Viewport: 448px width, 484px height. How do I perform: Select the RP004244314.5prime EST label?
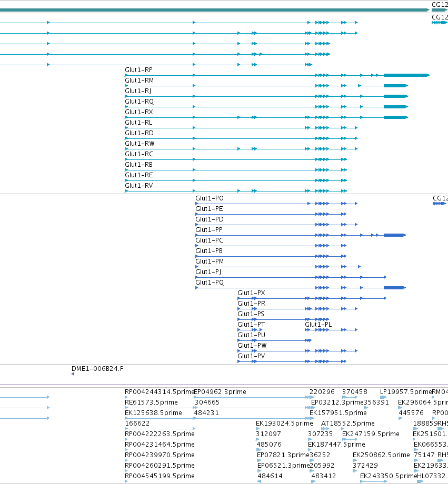(x=160, y=392)
